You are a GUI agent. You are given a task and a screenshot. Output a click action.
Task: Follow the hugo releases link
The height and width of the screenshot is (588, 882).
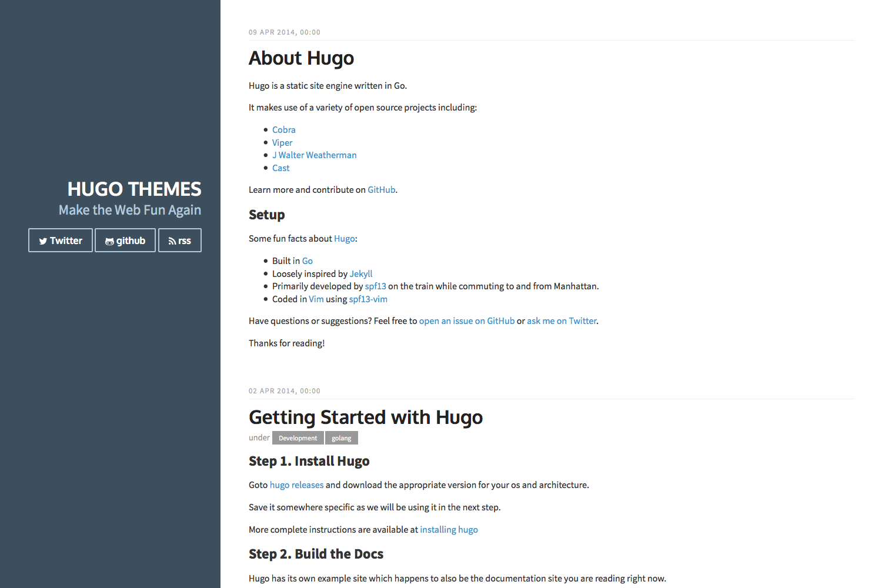(296, 485)
